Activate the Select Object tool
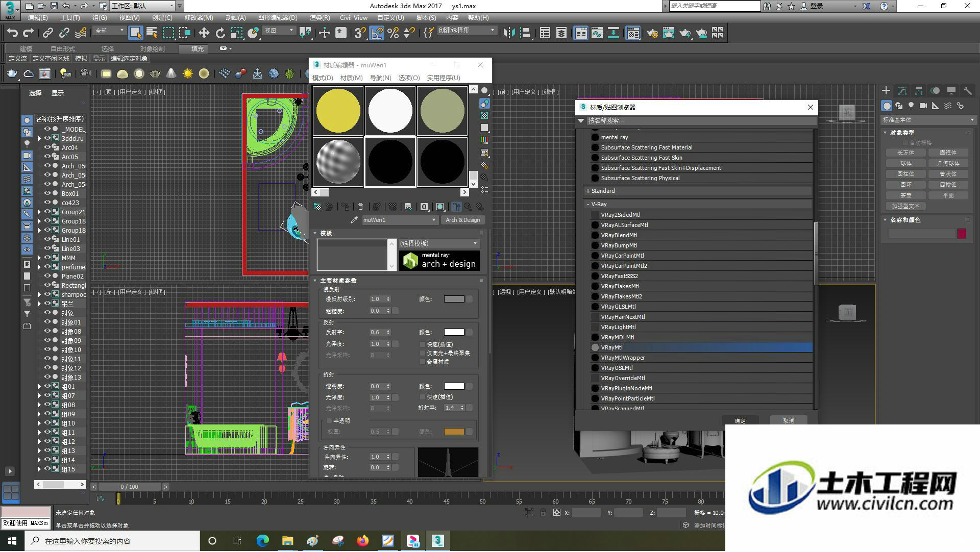This screenshot has width=980, height=552. (135, 33)
